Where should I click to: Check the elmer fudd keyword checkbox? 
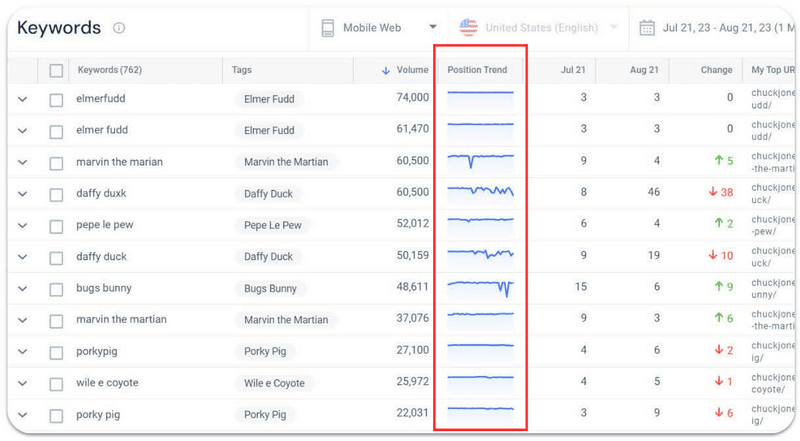56,132
